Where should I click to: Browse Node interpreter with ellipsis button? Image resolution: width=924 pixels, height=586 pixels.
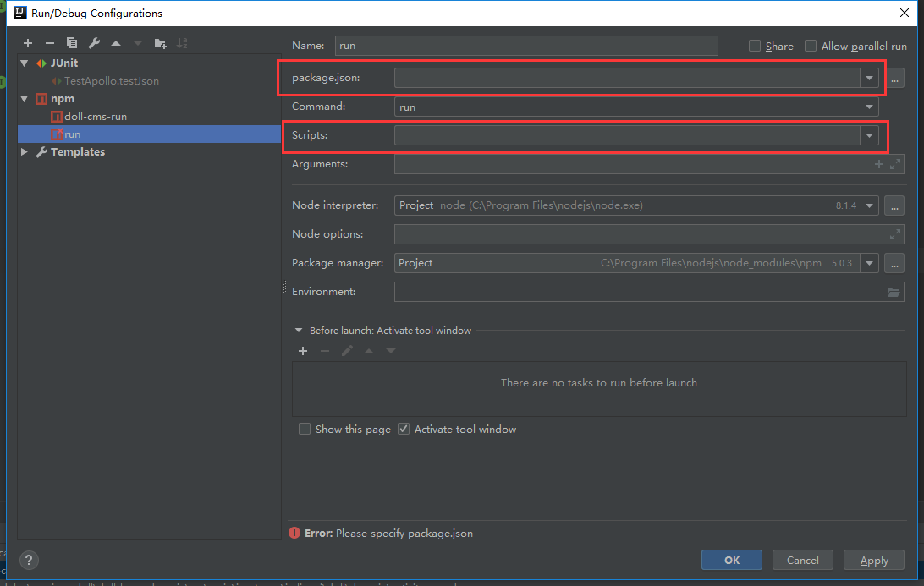coord(894,205)
